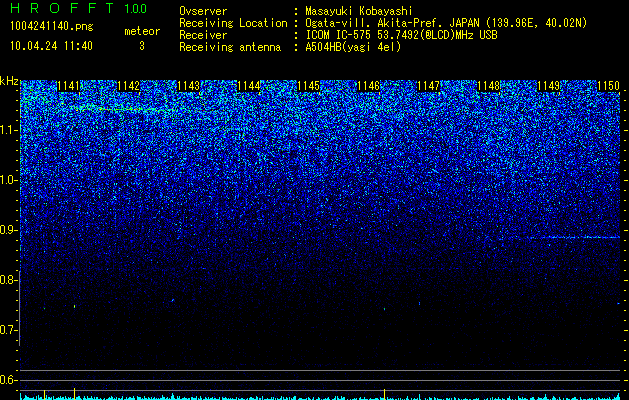Viewport: 629px width, 400px height.
Task: Click the meteor label
Action: click(x=142, y=31)
